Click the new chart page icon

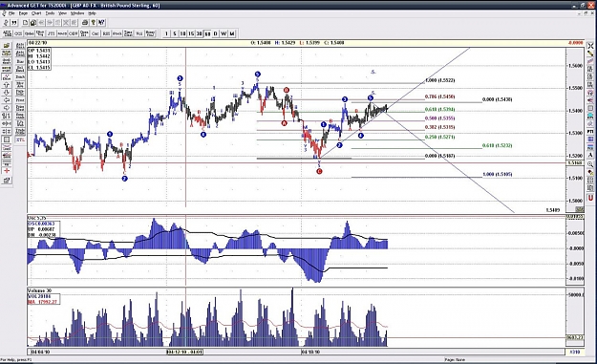25,23
